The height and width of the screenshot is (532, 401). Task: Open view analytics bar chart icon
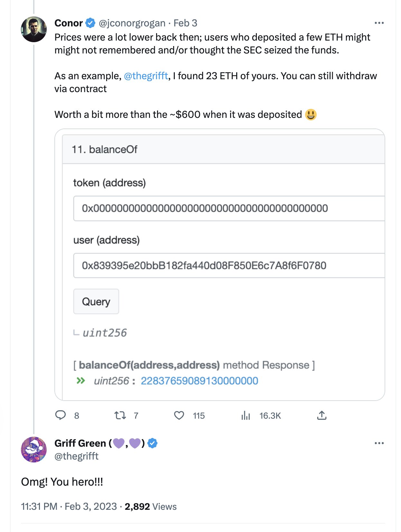coord(246,415)
